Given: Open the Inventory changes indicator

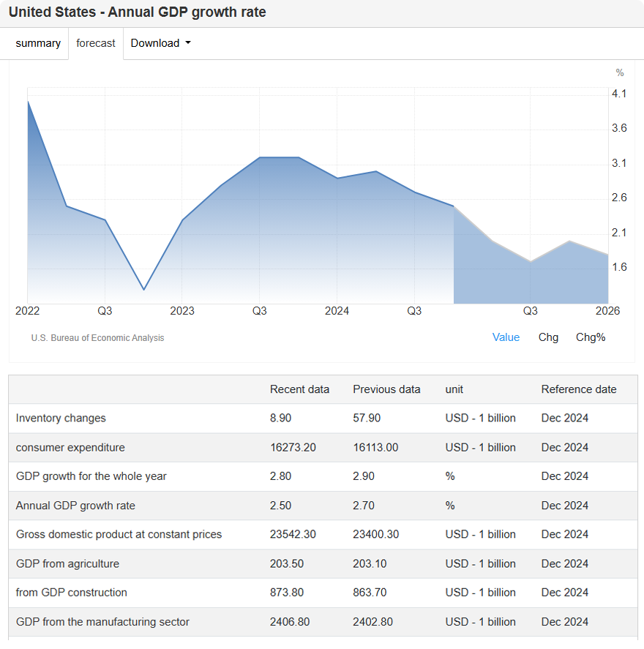Looking at the screenshot, I should pos(61,419).
